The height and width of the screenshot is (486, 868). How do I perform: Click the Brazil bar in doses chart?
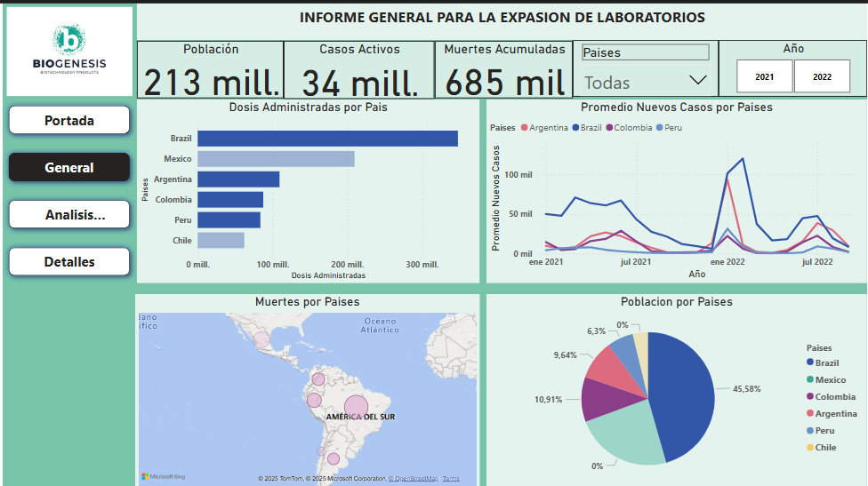click(327, 139)
